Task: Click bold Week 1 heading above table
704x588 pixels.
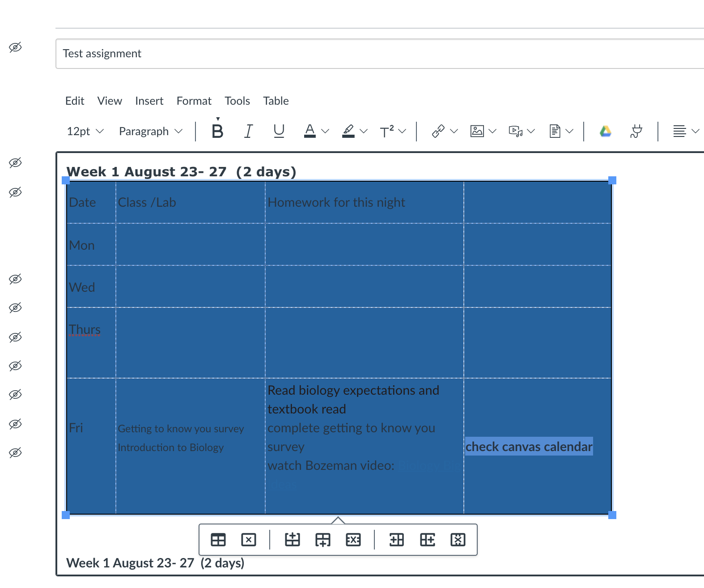Action: coord(181,172)
